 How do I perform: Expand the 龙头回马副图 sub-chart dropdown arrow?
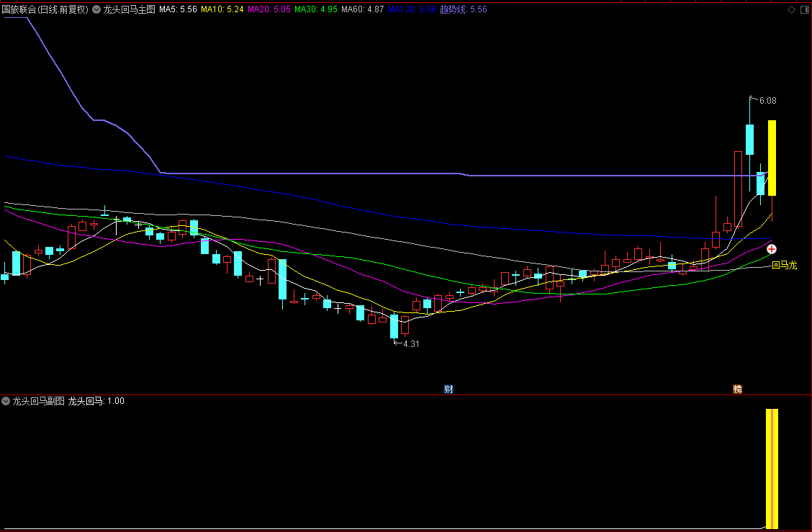[6, 401]
